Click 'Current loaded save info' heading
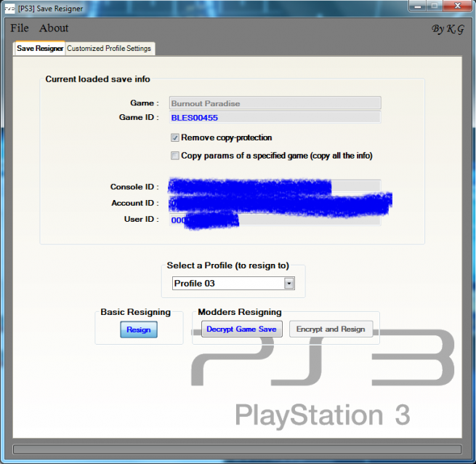Viewport: 476px width, 464px height. pos(98,79)
